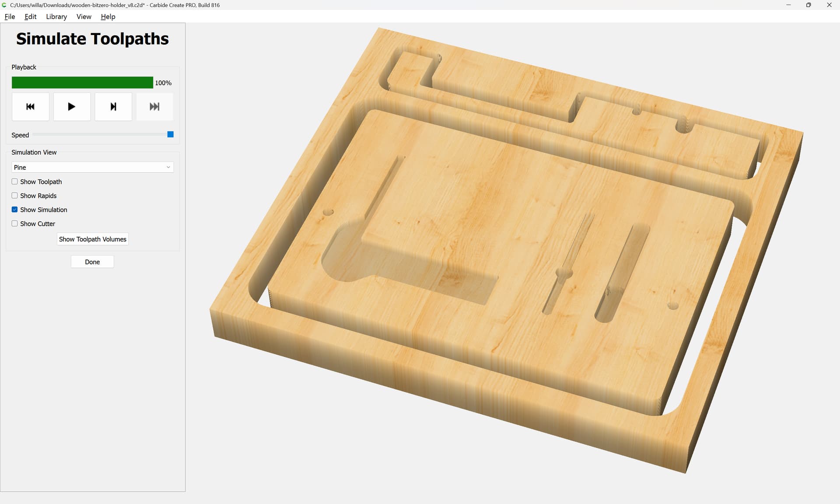Click the Speed slider handle
Image resolution: width=840 pixels, height=504 pixels.
coord(171,134)
